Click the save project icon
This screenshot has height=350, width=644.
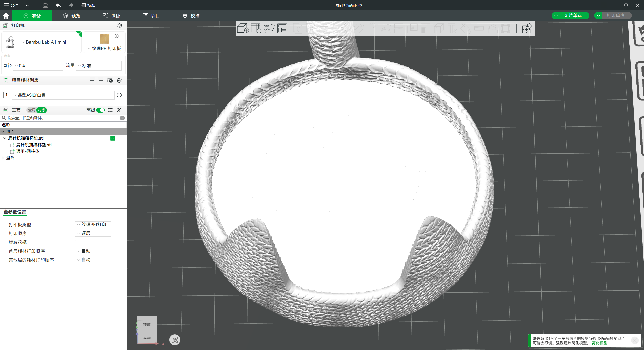click(x=45, y=5)
